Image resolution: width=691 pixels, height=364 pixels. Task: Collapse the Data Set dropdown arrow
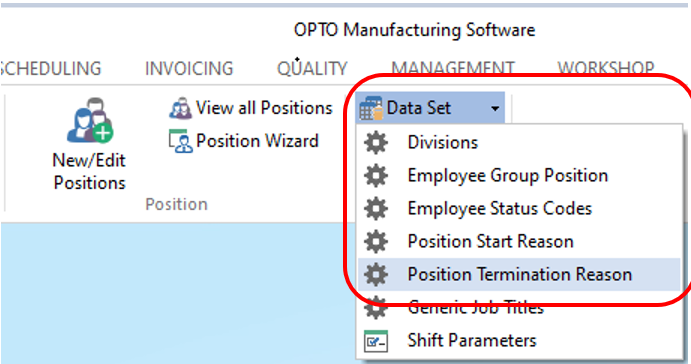[x=495, y=108]
